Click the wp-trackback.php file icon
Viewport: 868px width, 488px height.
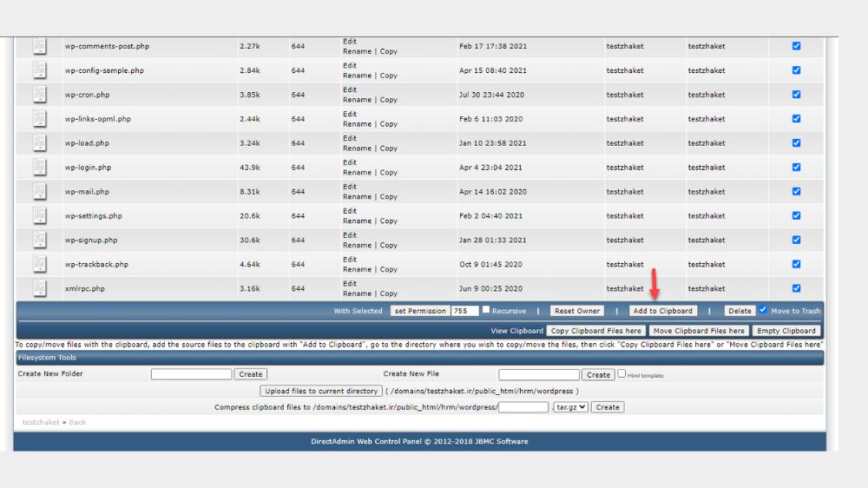pyautogui.click(x=39, y=264)
